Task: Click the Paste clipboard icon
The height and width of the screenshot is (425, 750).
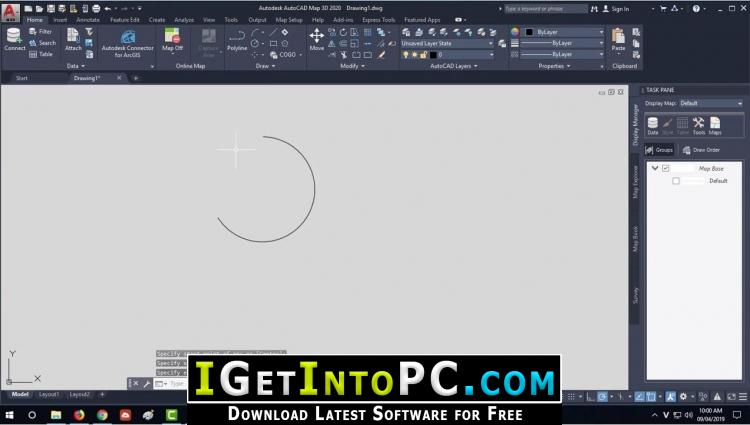Action: tap(618, 39)
